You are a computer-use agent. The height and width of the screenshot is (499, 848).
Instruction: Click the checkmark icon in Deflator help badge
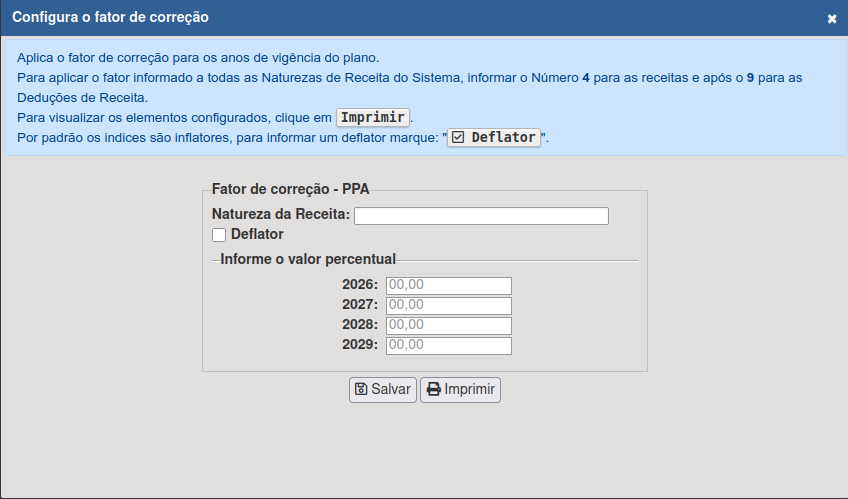(458, 137)
